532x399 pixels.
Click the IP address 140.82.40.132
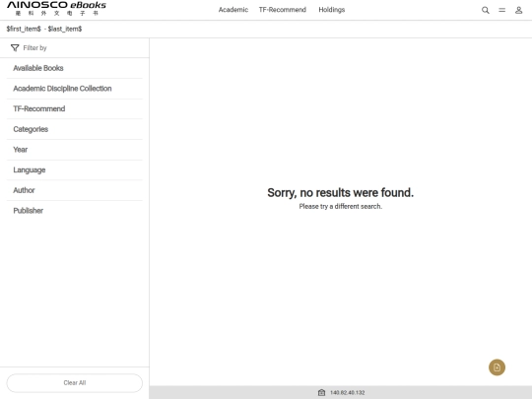click(348, 392)
